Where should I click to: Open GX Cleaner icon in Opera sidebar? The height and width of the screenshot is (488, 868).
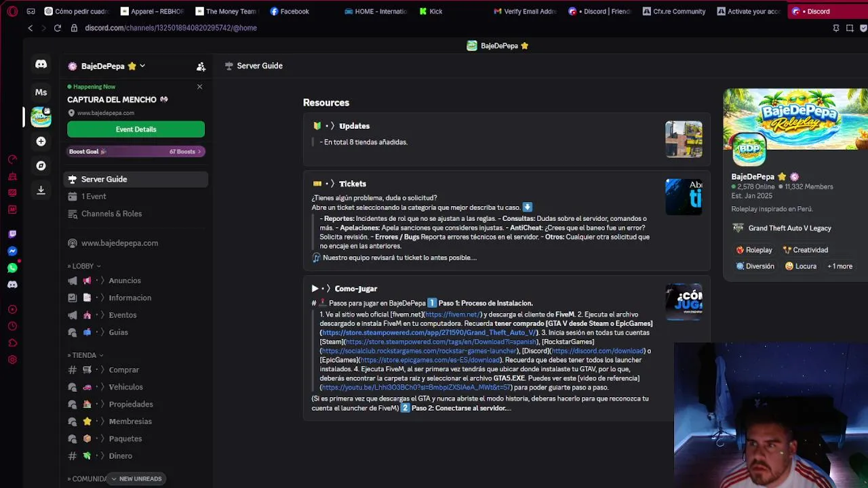coord(12,176)
